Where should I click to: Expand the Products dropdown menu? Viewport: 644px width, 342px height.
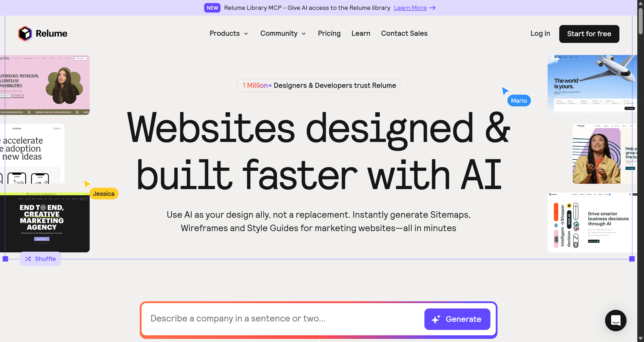click(x=229, y=34)
